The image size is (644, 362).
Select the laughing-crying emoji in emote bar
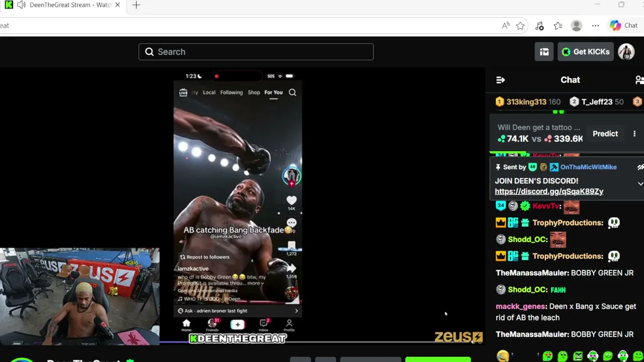click(x=503, y=356)
